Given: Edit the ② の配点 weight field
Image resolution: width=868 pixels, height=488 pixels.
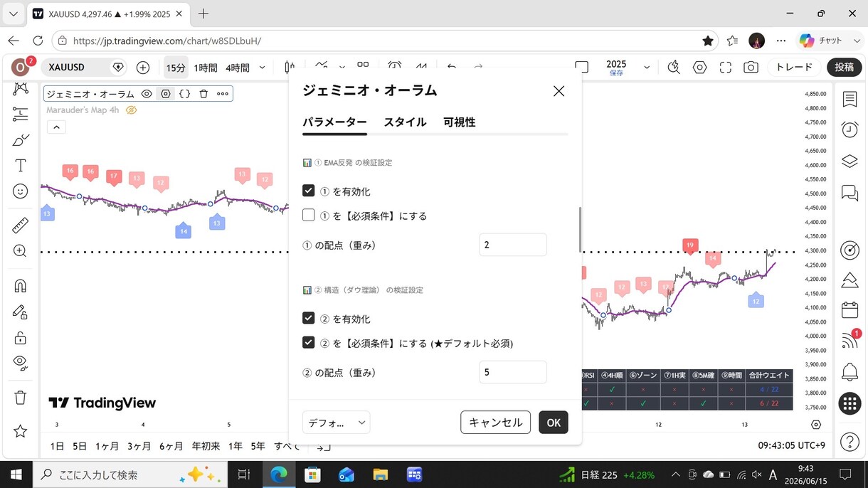Looking at the screenshot, I should (x=513, y=372).
